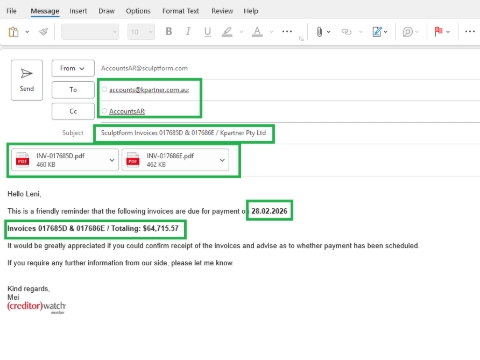Switch to the Help tab
This screenshot has height=360, width=480.
click(x=251, y=11)
